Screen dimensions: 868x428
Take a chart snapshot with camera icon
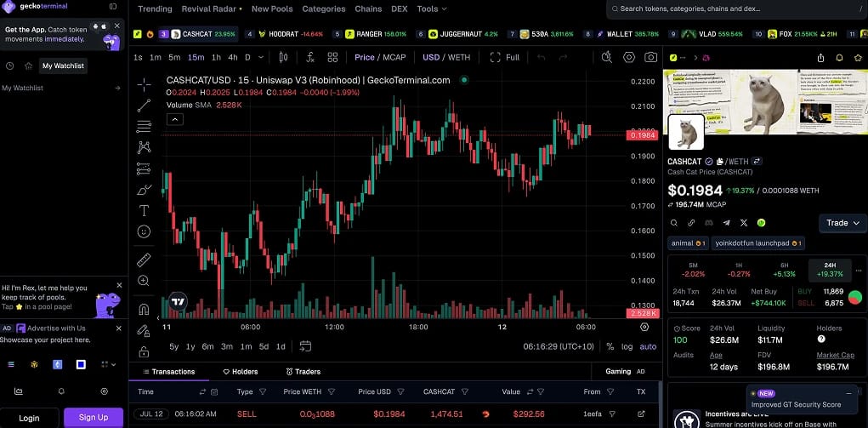coord(651,57)
